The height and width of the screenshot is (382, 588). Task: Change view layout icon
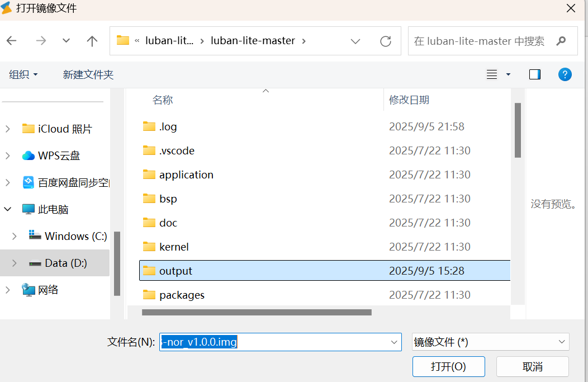click(492, 74)
